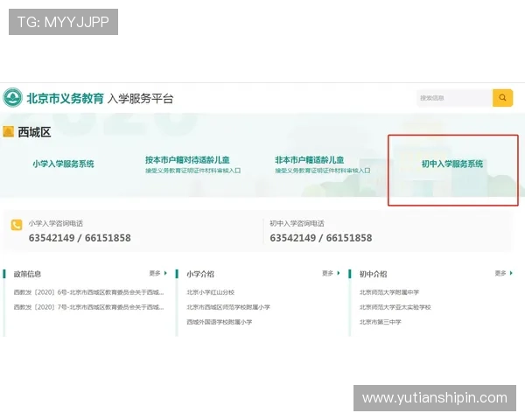Screen dimensions: 525x420
Task: Click the 北京市义务教育 入学服务平台 title
Action: pyautogui.click(x=100, y=99)
